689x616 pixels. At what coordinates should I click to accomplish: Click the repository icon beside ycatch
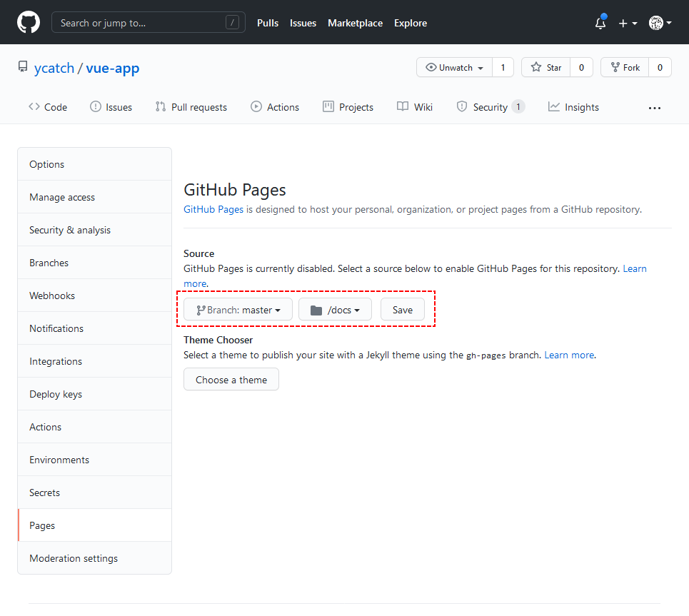tap(23, 68)
